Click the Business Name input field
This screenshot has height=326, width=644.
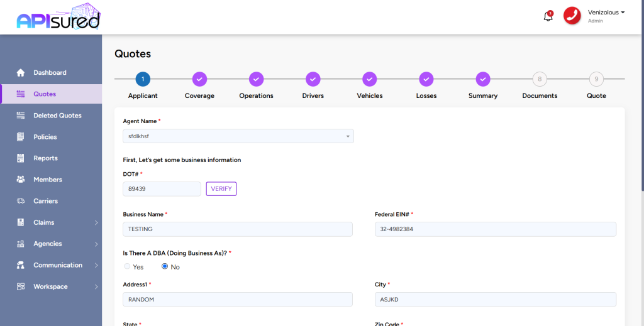click(238, 229)
